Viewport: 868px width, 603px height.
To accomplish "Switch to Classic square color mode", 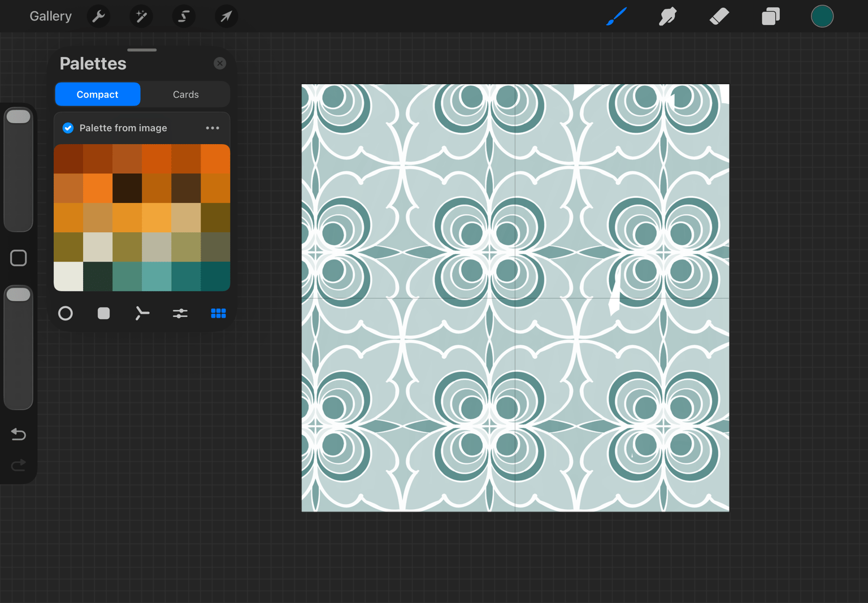I will (x=103, y=313).
